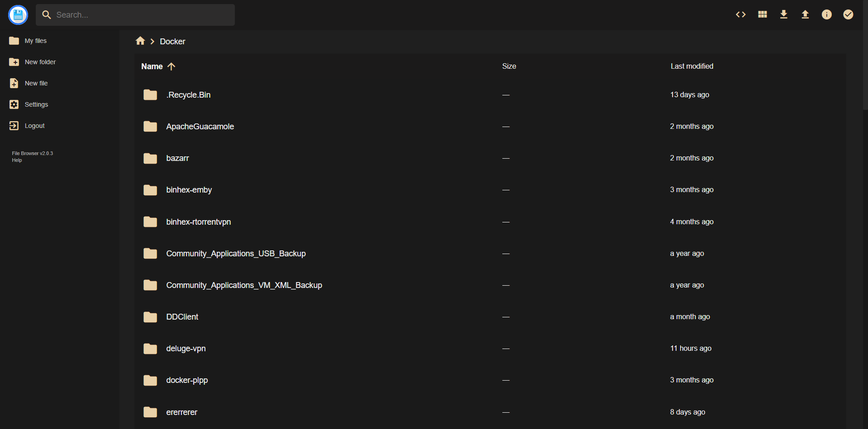Open Settings in the sidebar

pyautogui.click(x=36, y=104)
